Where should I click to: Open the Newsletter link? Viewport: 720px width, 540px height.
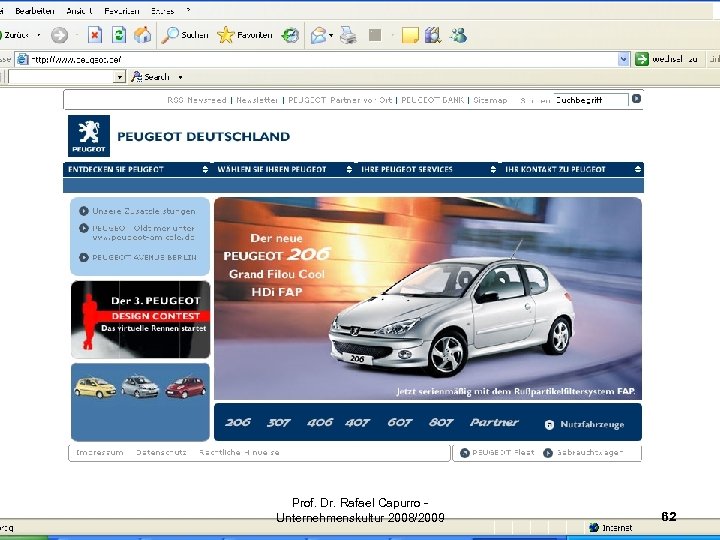pos(257,100)
